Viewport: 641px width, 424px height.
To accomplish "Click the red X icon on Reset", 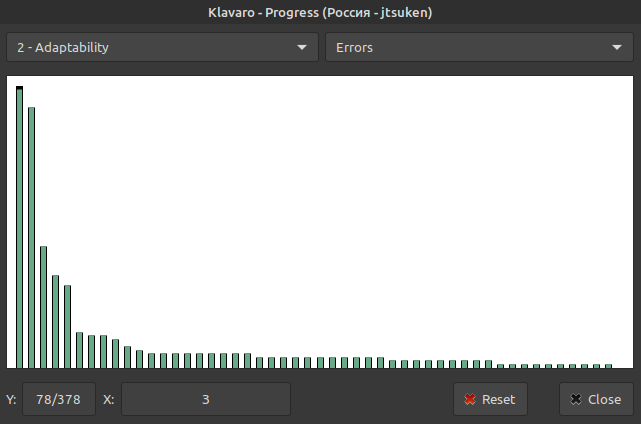I will (470, 399).
